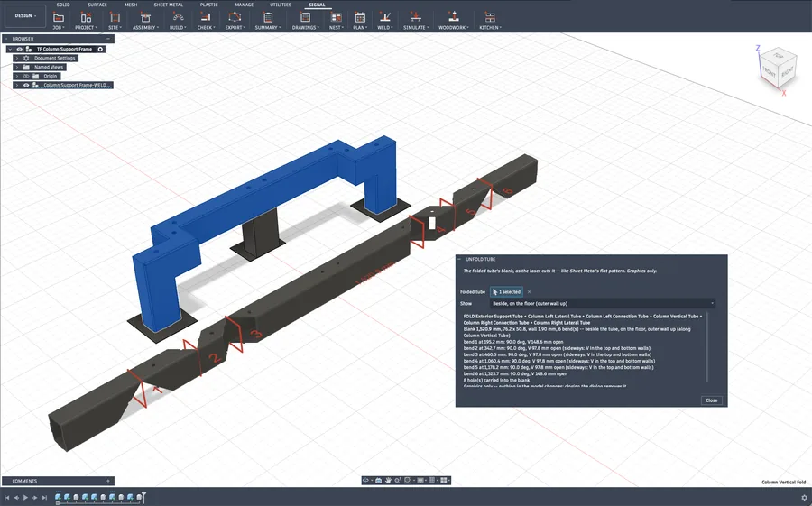Collapse the TF Column Support Frame node
The height and width of the screenshot is (506, 812).
click(10, 50)
